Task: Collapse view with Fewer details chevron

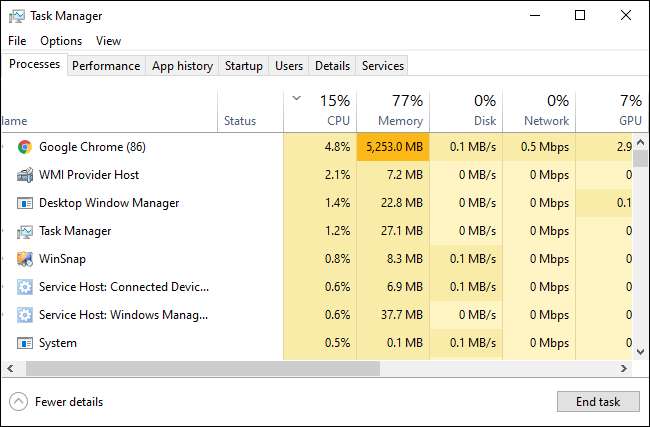Action: click(18, 402)
